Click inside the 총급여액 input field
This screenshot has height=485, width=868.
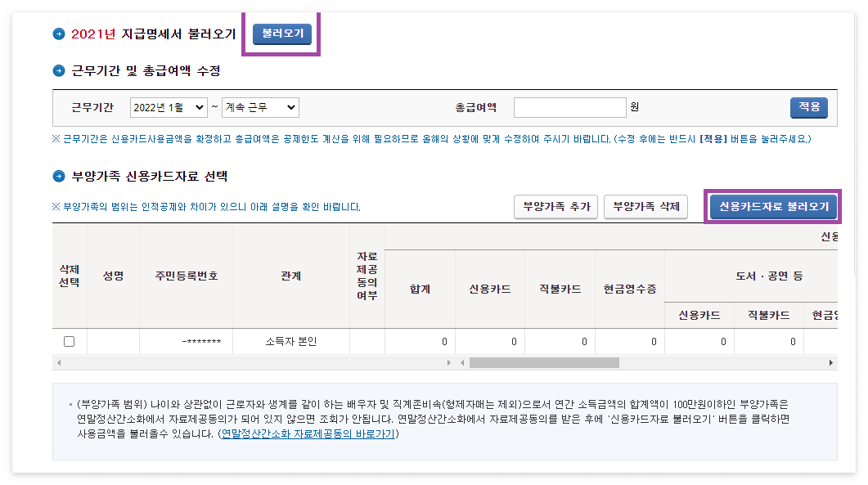(x=570, y=107)
